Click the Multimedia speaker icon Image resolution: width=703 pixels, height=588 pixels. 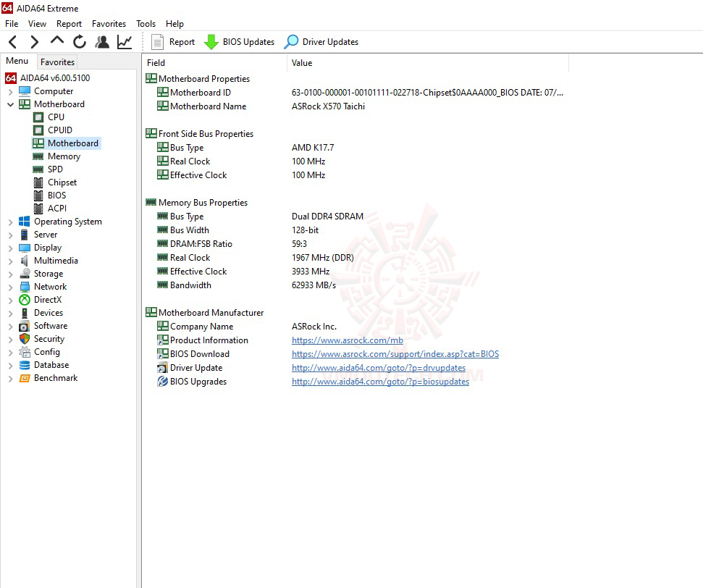click(x=24, y=261)
